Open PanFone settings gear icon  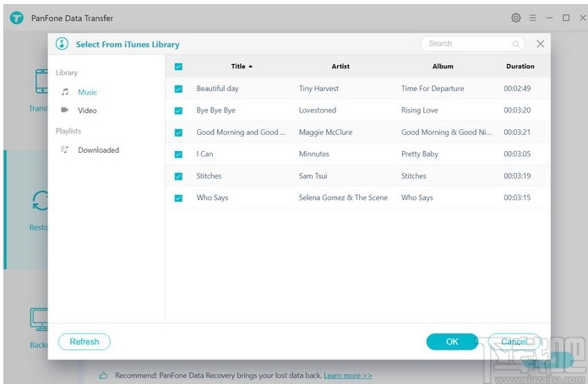515,18
